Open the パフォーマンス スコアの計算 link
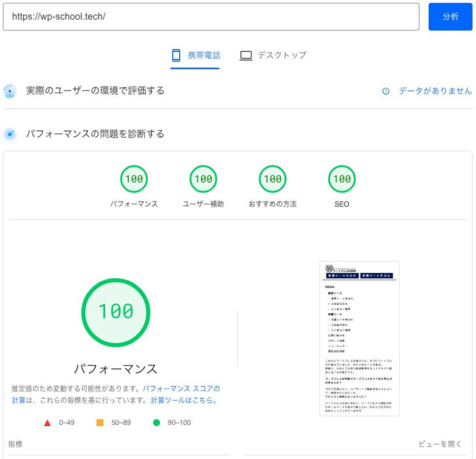The width and height of the screenshot is (476, 459). 181,389
